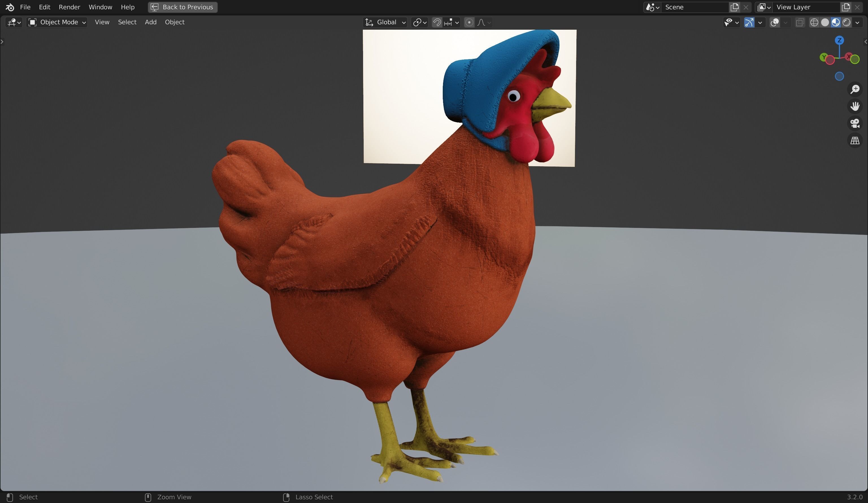
Task: Click the Zoom View status hint
Action: pos(174,497)
